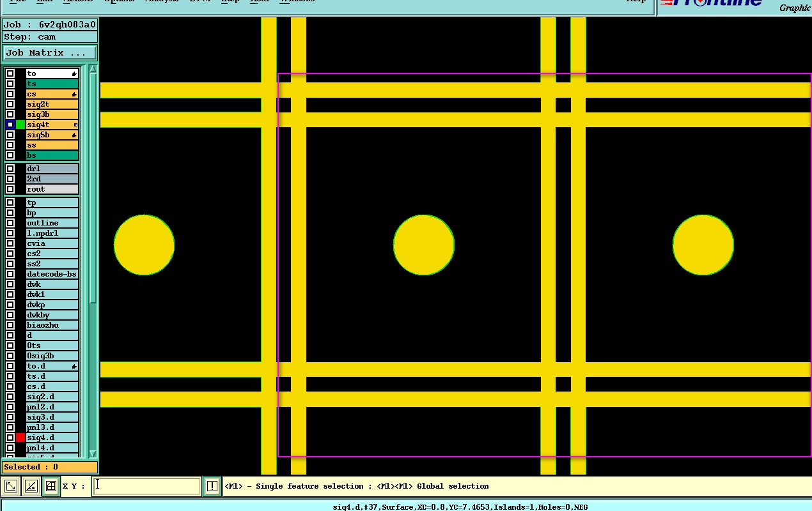Enable the 2rd layer checkbox
812x511 pixels.
click(x=10, y=179)
